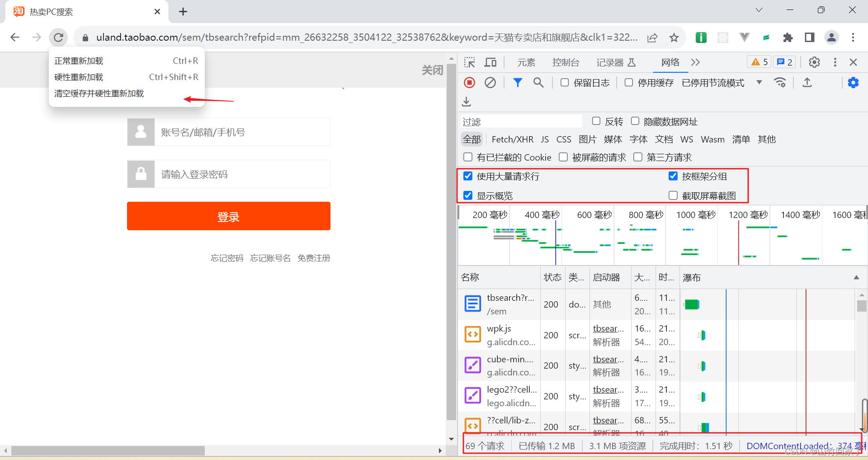Image resolution: width=868 pixels, height=460 pixels.
Task: Enable the 保留日志 checkbox
Action: point(565,82)
